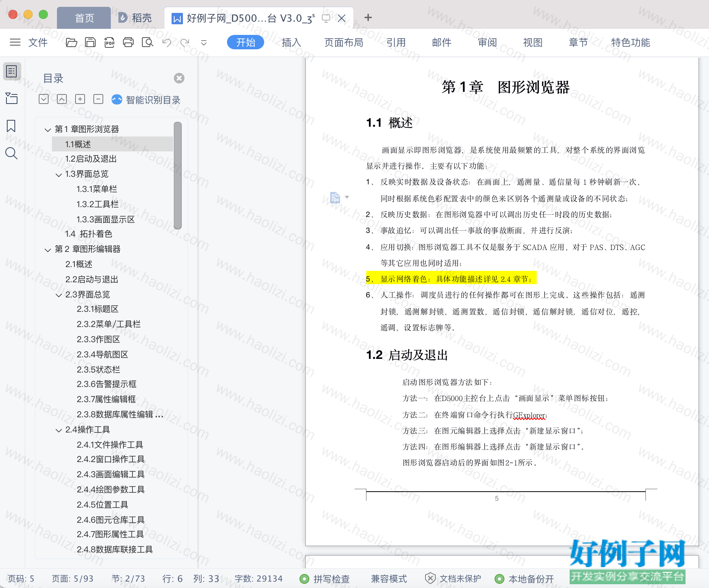Close the 目录 panel

click(x=179, y=78)
